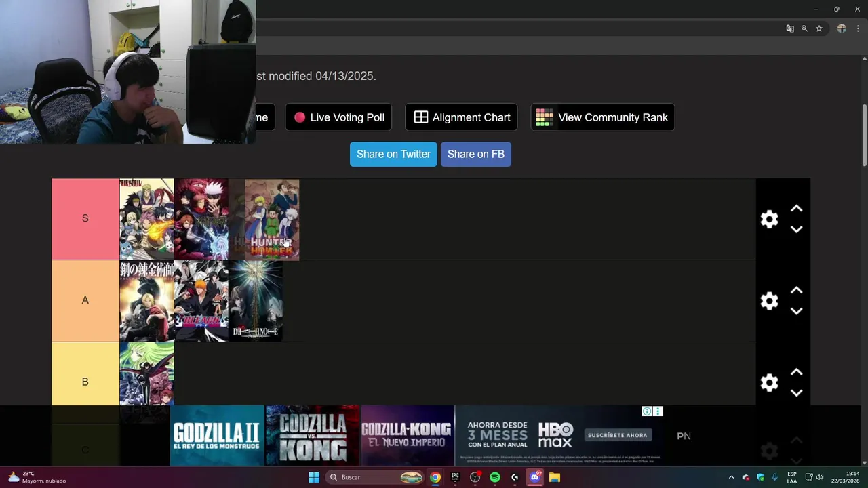
Task: Click the Live Voting Poll button
Action: (x=339, y=117)
